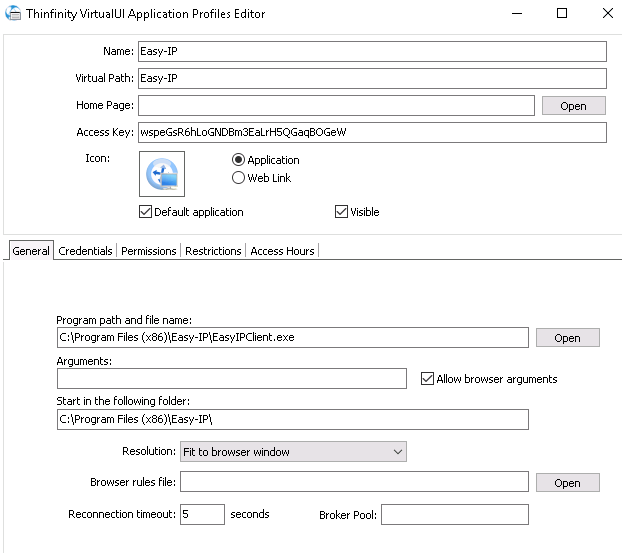This screenshot has height=553, width=622.
Task: Click the Program path and file name field
Action: click(x=293, y=338)
